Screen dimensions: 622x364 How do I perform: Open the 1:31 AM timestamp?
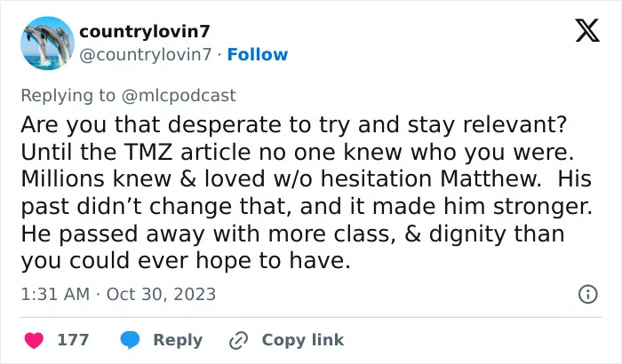coord(55,294)
